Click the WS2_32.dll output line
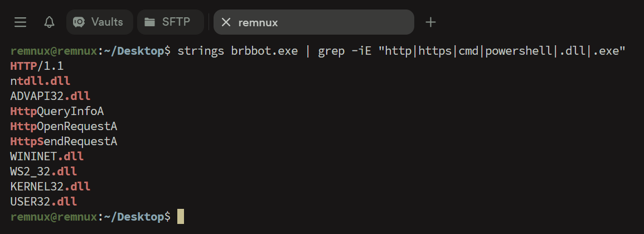The height and width of the screenshot is (234, 644). click(x=43, y=171)
